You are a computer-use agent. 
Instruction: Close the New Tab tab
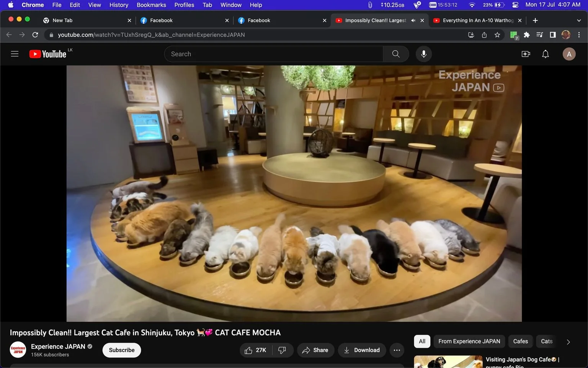tap(129, 20)
